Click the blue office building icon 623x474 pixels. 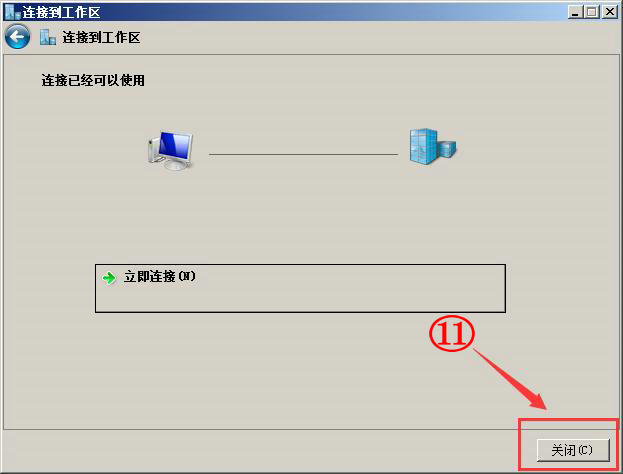[433, 147]
